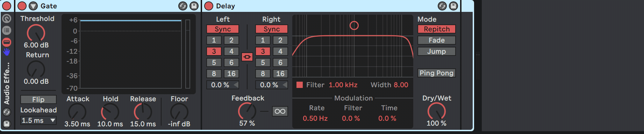
Task: Click the Delay Dry/Wet knob
Action: (437, 111)
